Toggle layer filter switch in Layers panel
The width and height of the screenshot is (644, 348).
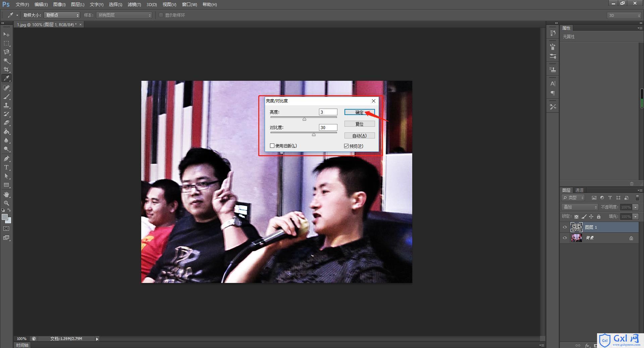637,198
